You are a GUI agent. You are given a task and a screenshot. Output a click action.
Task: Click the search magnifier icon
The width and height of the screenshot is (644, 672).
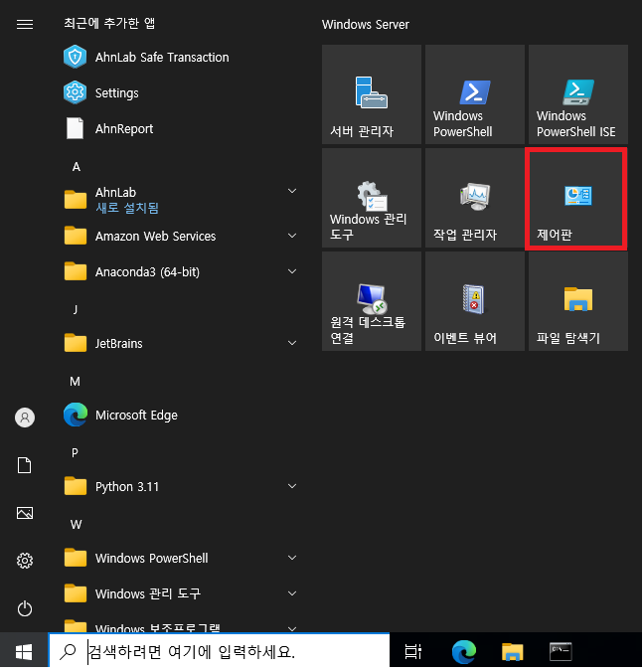68,652
